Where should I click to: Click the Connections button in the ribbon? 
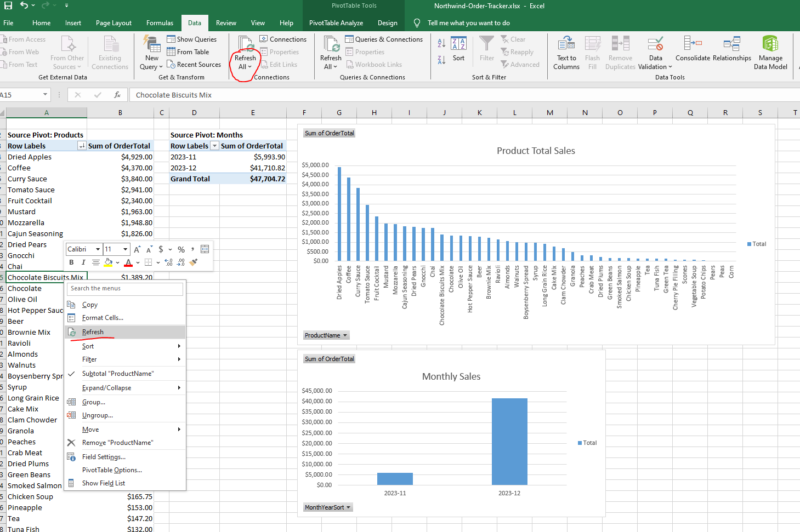[x=283, y=39]
